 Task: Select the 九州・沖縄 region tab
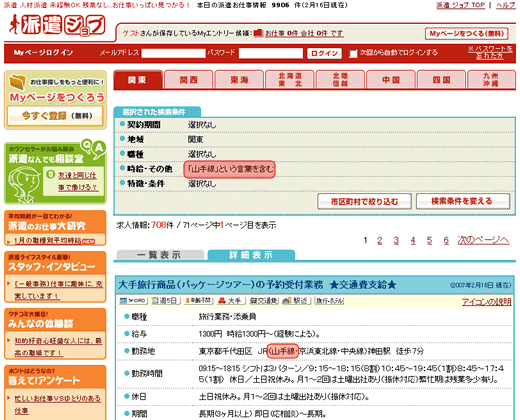tap(491, 80)
